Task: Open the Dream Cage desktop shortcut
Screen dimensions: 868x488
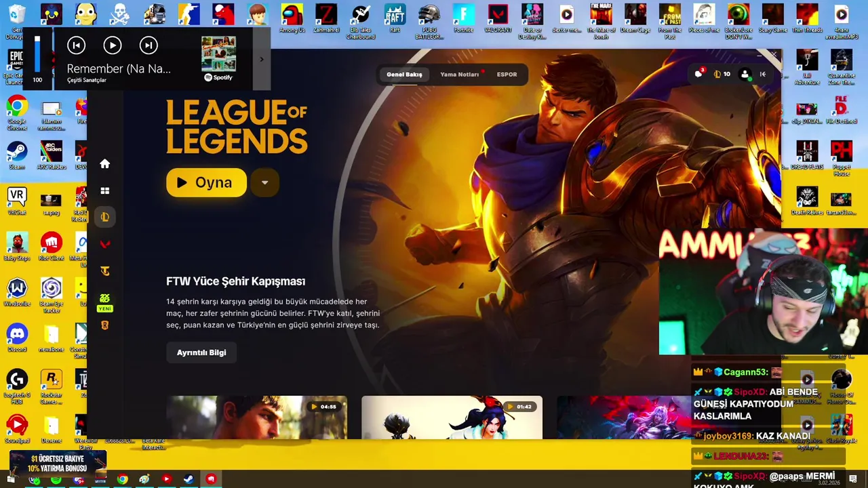Action: 635,19
